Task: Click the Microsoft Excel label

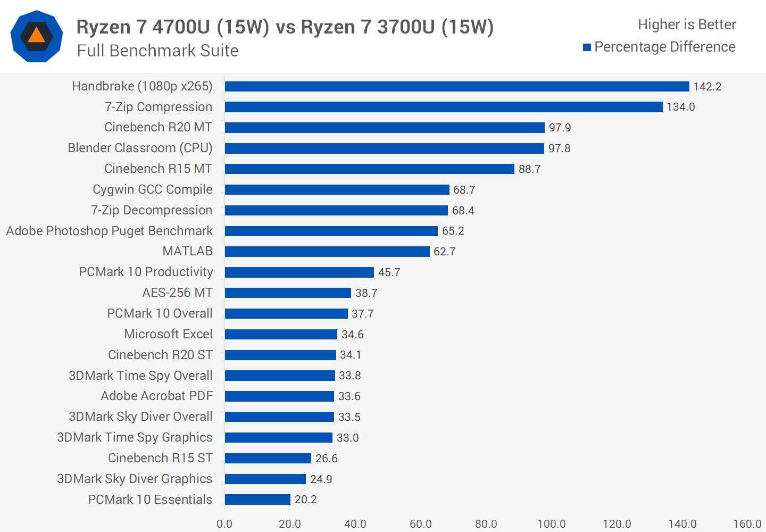Action: [169, 334]
